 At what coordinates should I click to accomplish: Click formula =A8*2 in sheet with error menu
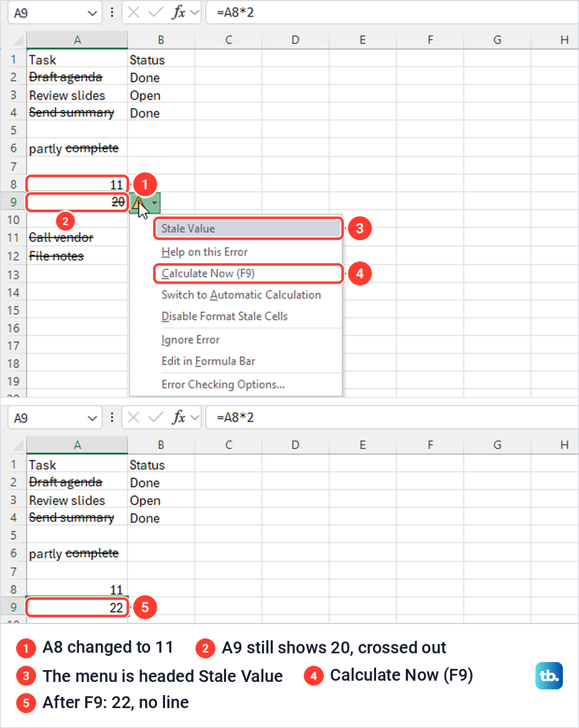[x=235, y=12]
